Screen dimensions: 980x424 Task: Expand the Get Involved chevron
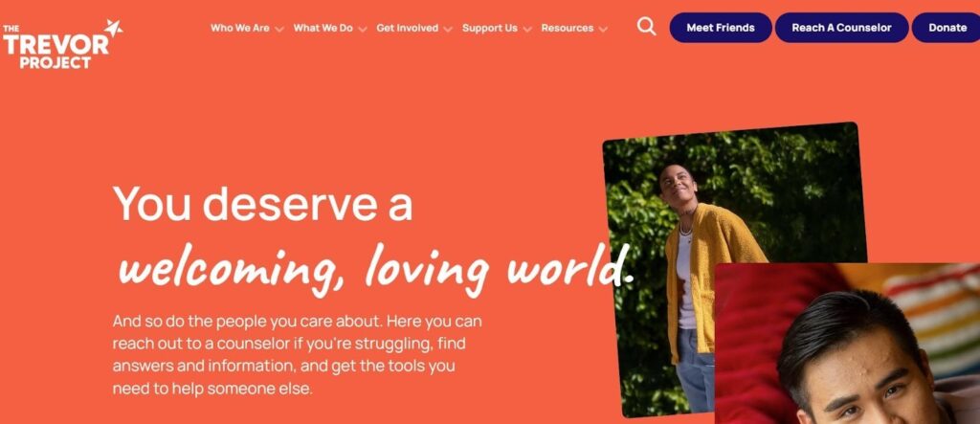(x=448, y=29)
